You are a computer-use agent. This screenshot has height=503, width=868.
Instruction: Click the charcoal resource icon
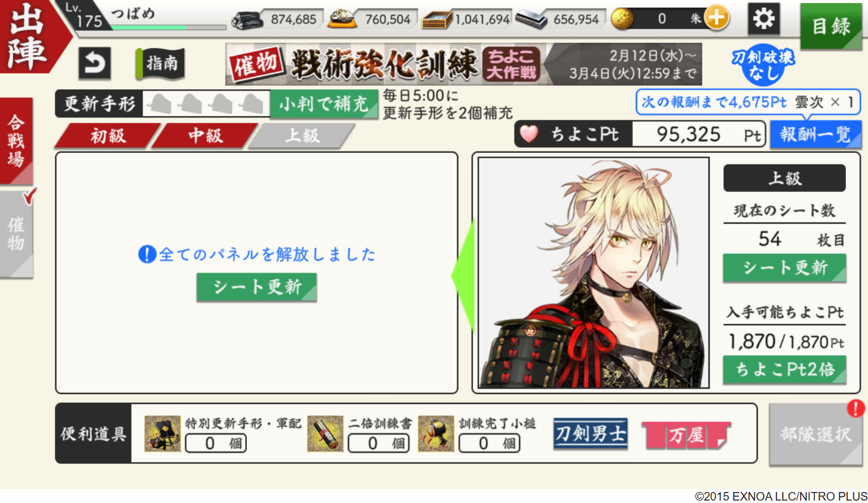coord(246,20)
